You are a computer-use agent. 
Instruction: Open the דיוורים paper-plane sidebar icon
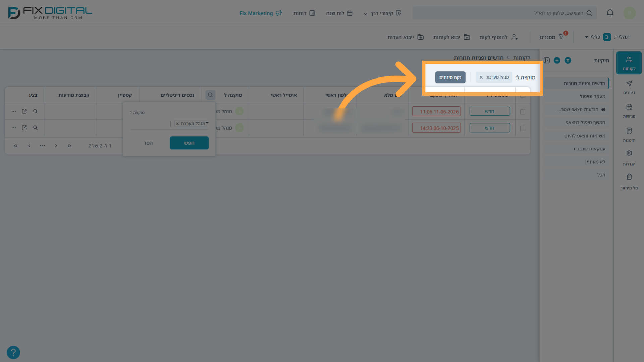tap(629, 87)
